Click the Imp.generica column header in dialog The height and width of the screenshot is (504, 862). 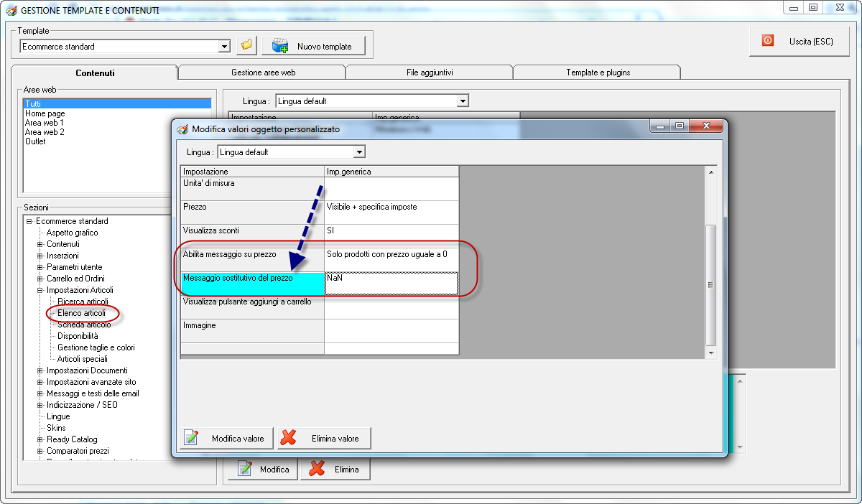point(391,172)
